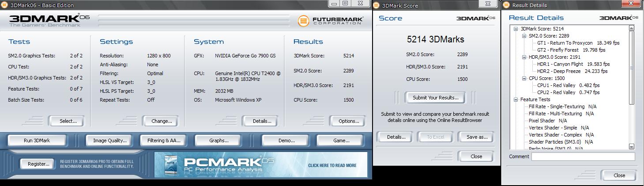Select Vertex Shader - Complex row

click(561, 135)
